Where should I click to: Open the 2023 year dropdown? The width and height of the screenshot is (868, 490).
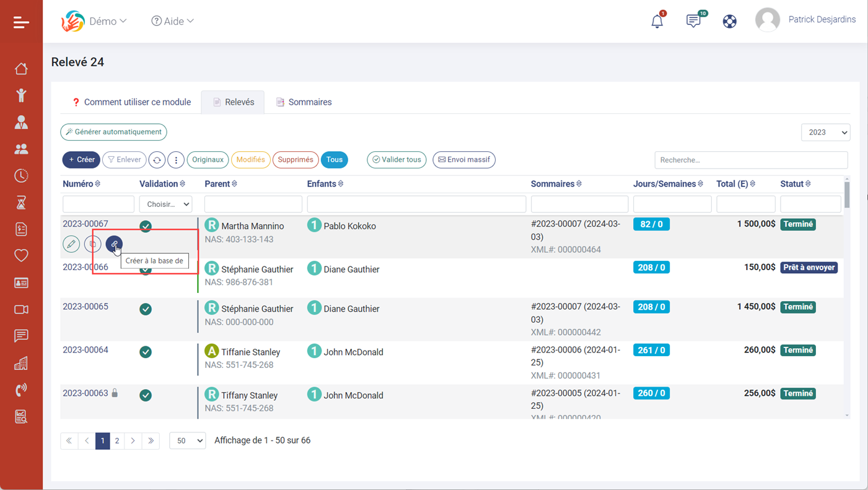[x=826, y=132]
